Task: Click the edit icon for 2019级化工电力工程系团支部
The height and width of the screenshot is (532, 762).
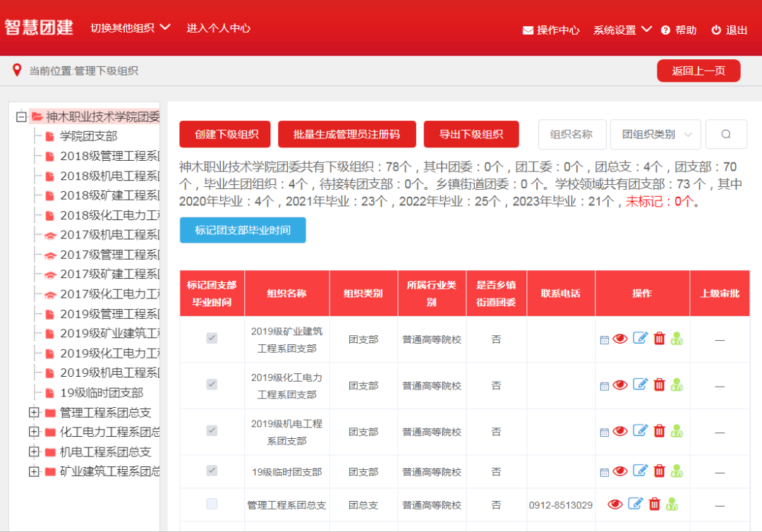Action: tap(640, 385)
